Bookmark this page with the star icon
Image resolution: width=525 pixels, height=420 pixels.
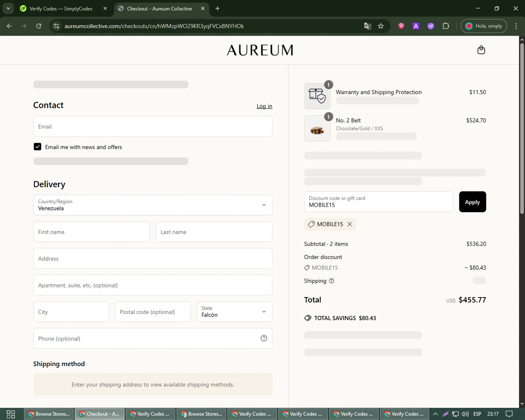(381, 26)
